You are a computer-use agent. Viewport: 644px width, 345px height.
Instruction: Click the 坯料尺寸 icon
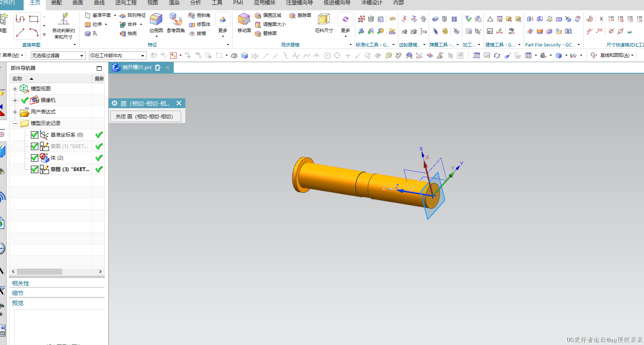[324, 19]
